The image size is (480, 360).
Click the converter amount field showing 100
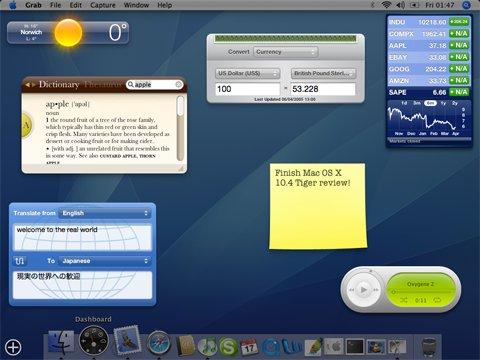(247, 89)
